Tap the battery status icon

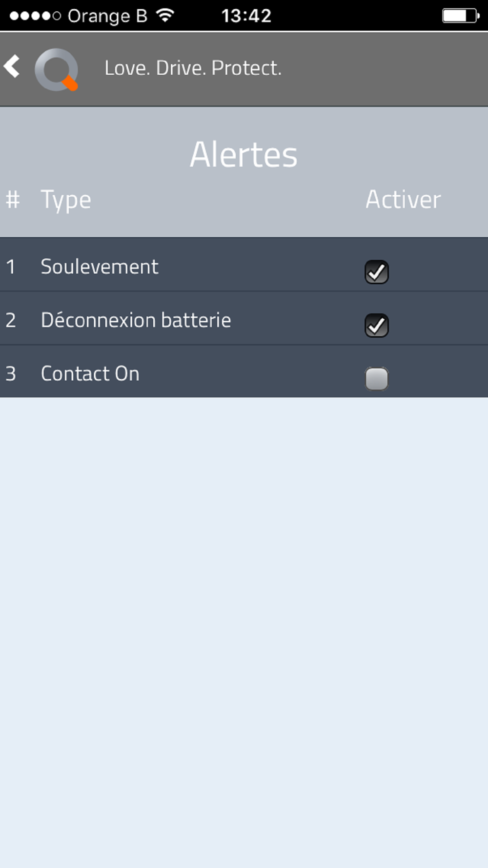pyautogui.click(x=461, y=16)
